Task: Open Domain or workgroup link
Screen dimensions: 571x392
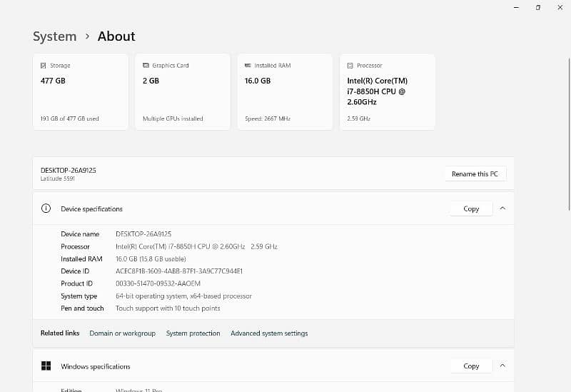Action: point(122,333)
